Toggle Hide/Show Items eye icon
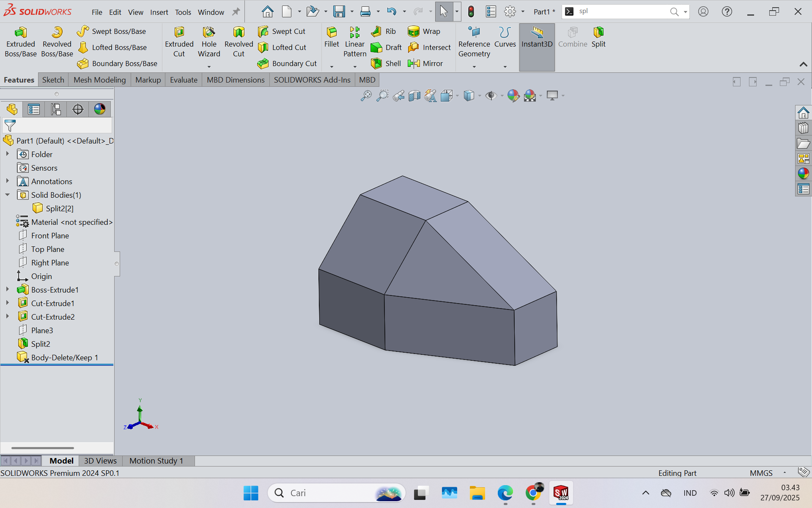This screenshot has height=508, width=812. coord(491,96)
